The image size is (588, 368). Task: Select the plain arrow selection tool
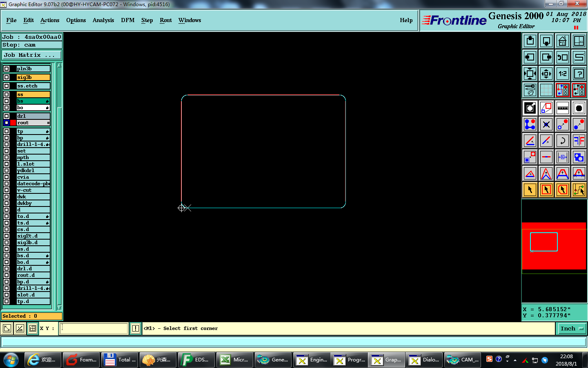click(530, 190)
